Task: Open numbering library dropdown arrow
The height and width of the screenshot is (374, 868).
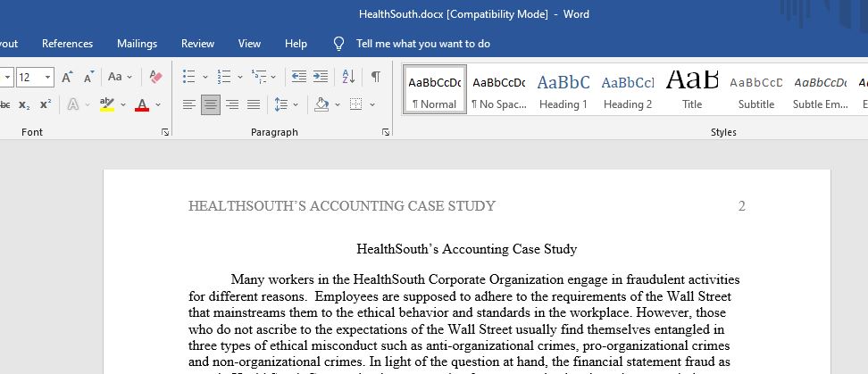Action: click(239, 77)
